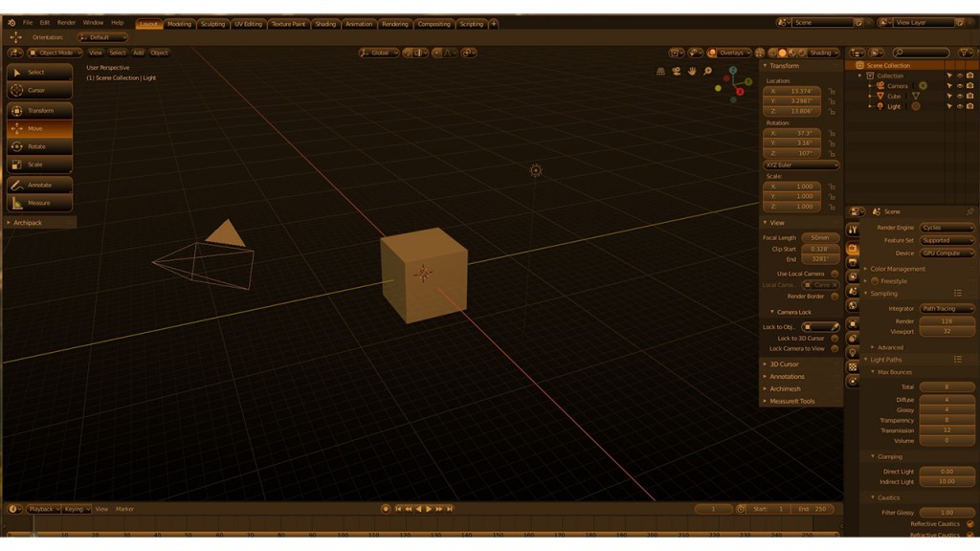This screenshot has height=551, width=980.
Task: Click the camera view icon in viewport
Action: (x=676, y=71)
